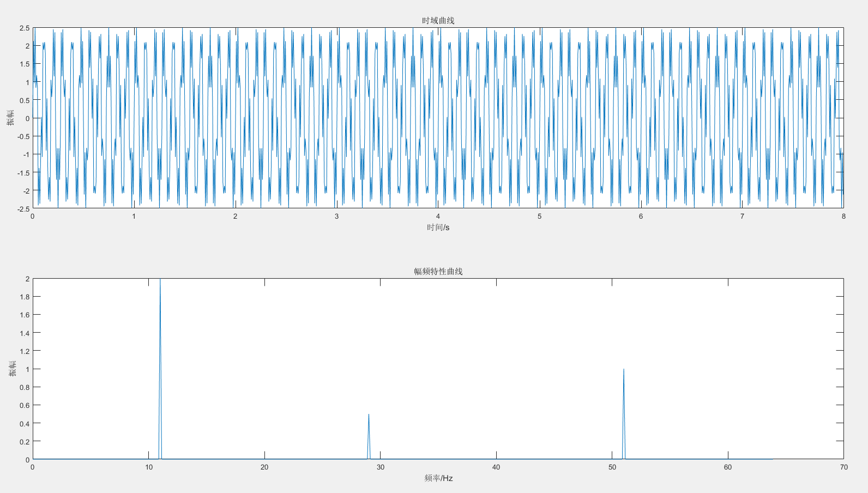Click the "-1" tick label on the time-domain y-axis

[26, 154]
